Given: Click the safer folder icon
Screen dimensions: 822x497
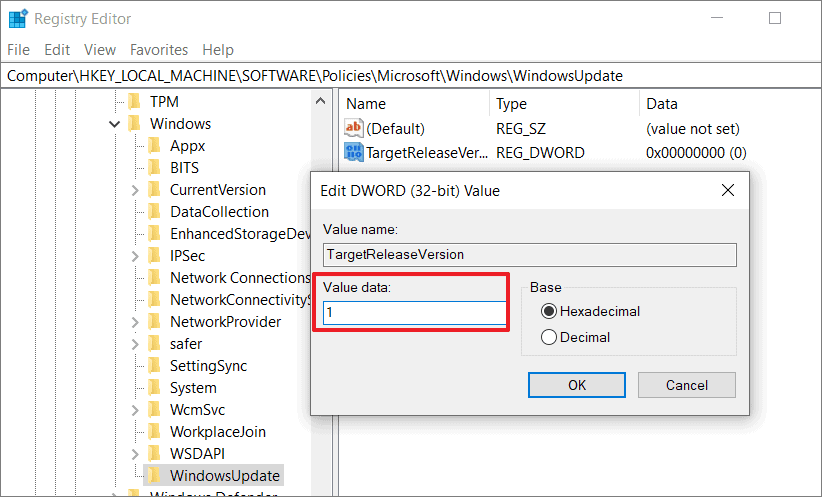Looking at the screenshot, I should pos(155,343).
